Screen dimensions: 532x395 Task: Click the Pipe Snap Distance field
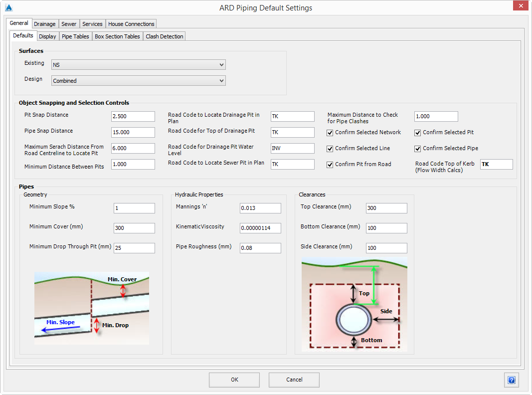133,132
